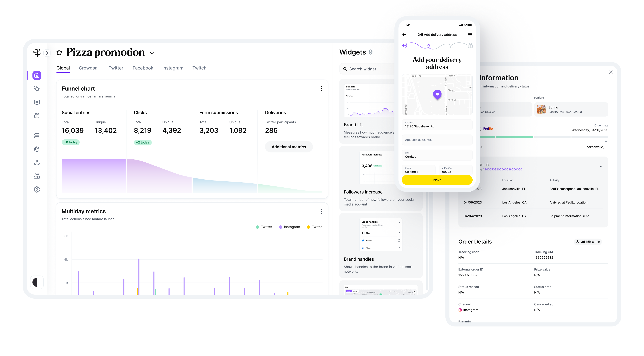Image resolution: width=644 pixels, height=356 pixels.
Task: Open the team members sidebar icon
Action: pyautogui.click(x=37, y=176)
